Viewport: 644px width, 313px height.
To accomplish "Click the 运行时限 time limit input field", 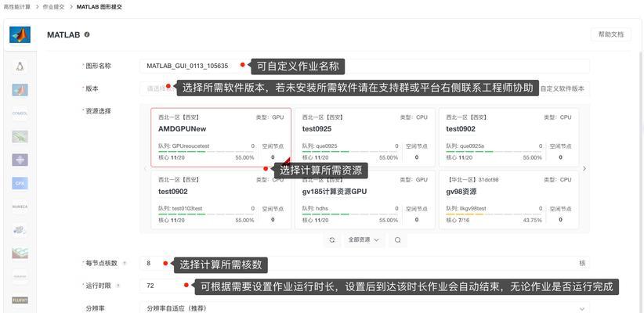I will point(364,286).
